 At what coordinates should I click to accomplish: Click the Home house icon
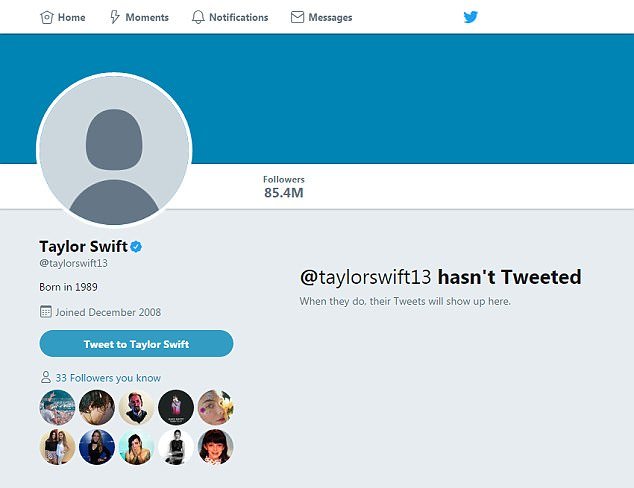pos(46,17)
